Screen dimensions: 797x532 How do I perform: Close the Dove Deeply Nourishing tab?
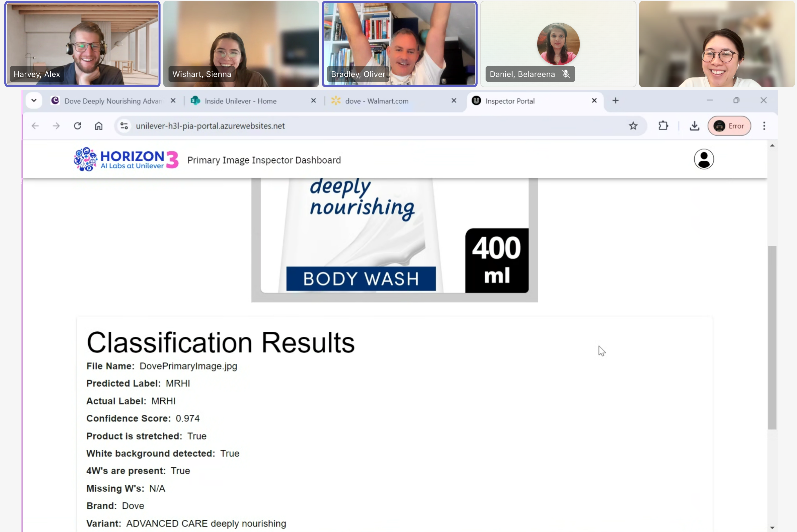[173, 101]
